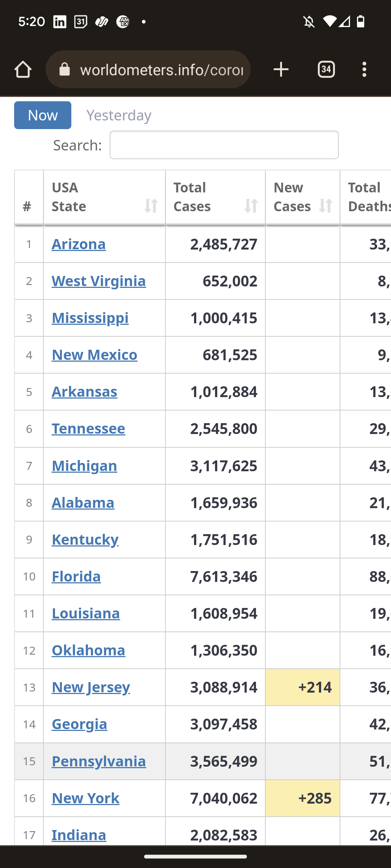The height and width of the screenshot is (868, 391).
Task: Open the browser three-dot overflow menu
Action: (364, 69)
